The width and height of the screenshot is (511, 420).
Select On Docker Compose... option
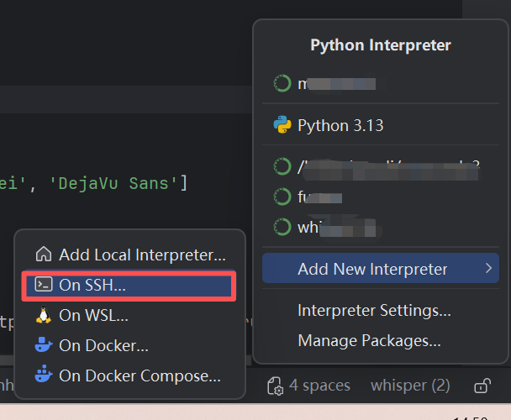(x=129, y=375)
